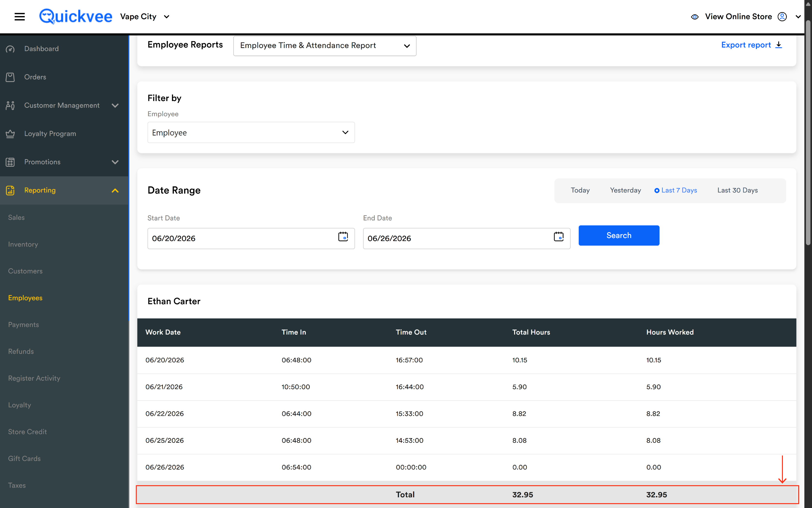Click the Loyalty Program crown icon

(10, 134)
